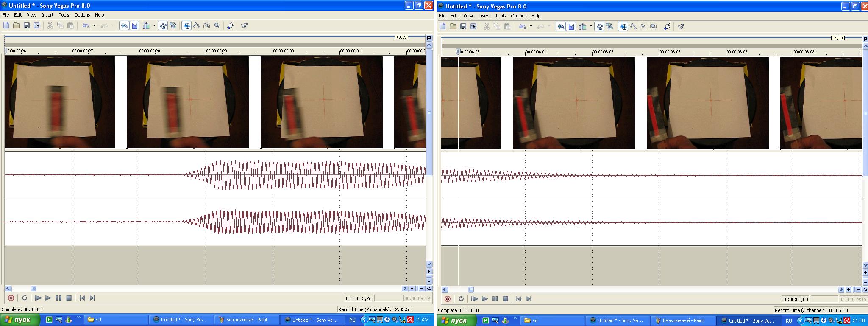This screenshot has height=326, width=868.
Task: Open Insert menu in right Vegas window
Action: pyautogui.click(x=484, y=16)
